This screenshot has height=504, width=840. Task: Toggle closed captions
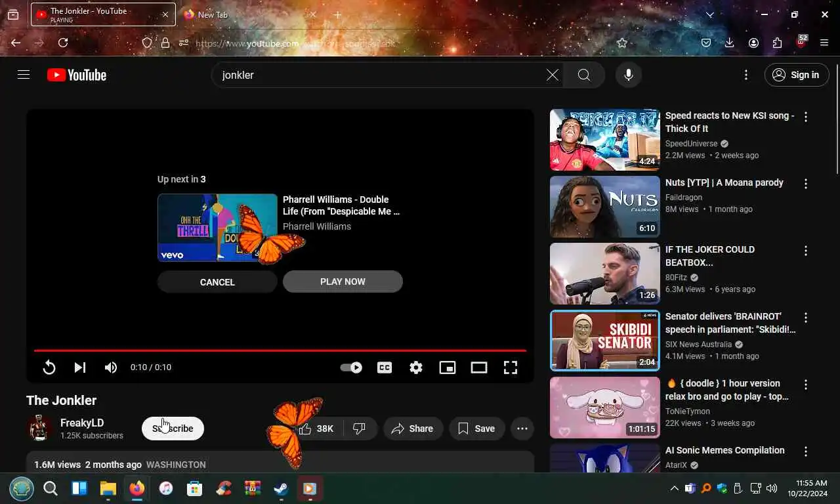tap(385, 367)
